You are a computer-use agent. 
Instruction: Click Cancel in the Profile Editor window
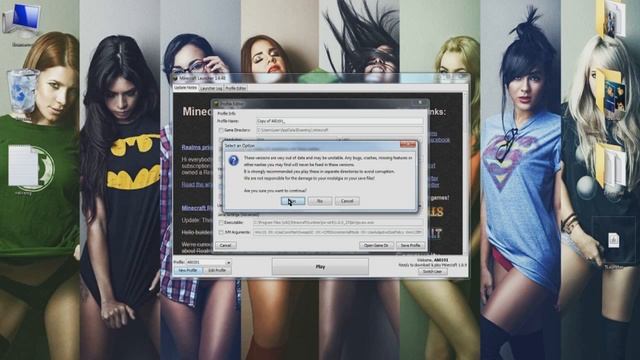click(x=226, y=245)
